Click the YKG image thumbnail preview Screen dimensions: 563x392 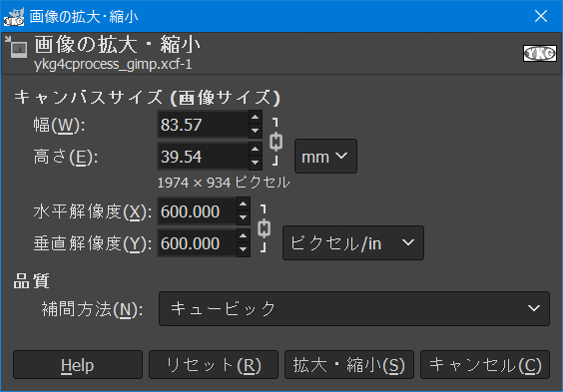pos(540,54)
